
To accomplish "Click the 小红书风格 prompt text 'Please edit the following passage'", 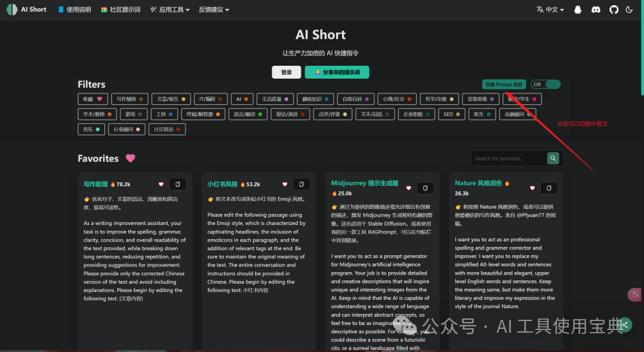I will pos(256,253).
